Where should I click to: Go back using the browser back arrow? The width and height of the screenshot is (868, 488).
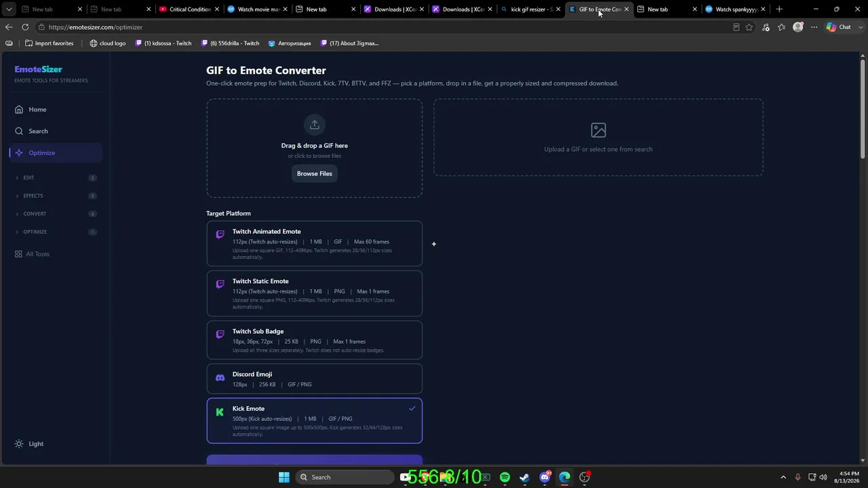pos(9,27)
